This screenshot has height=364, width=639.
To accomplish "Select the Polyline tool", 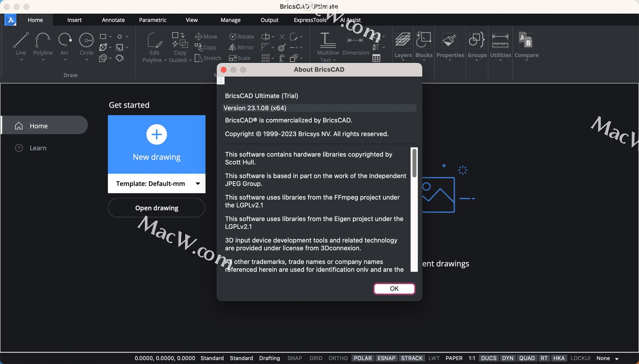I will (x=43, y=44).
